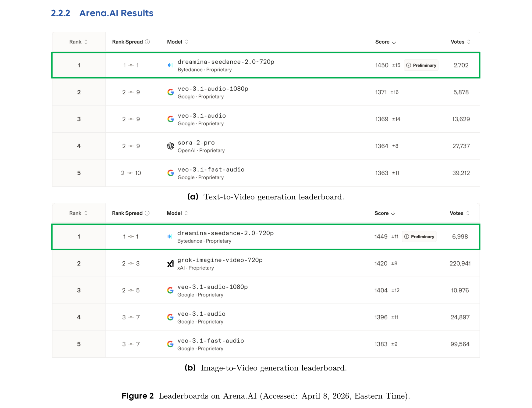Click 'xAI · Proprietary' subtitle

(x=196, y=268)
